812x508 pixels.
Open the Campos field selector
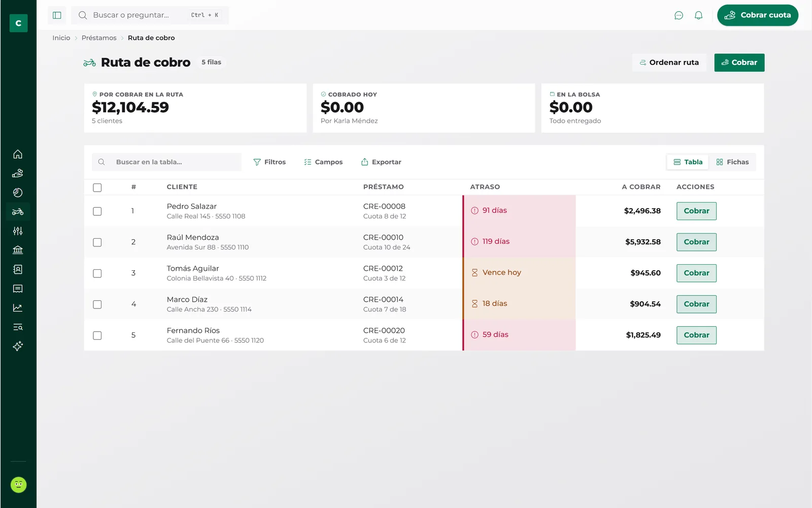[x=323, y=162]
